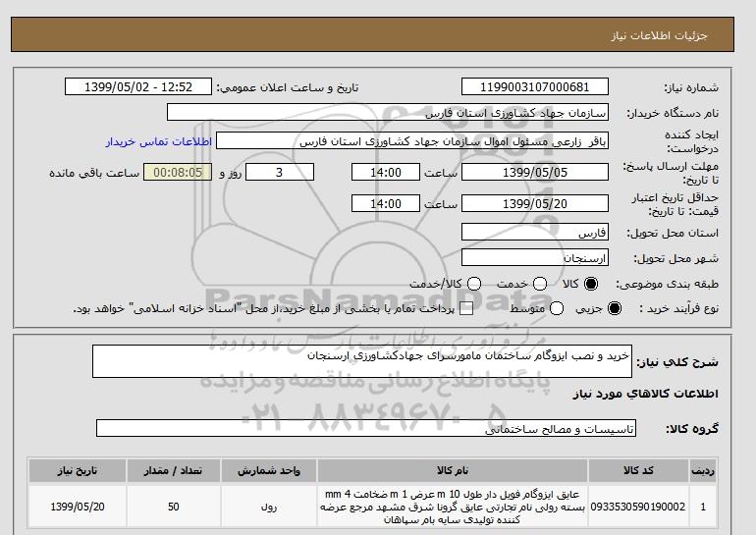The height and width of the screenshot is (535, 756).
Task: Select the متوسط purchase type radio
Action: 557,308
